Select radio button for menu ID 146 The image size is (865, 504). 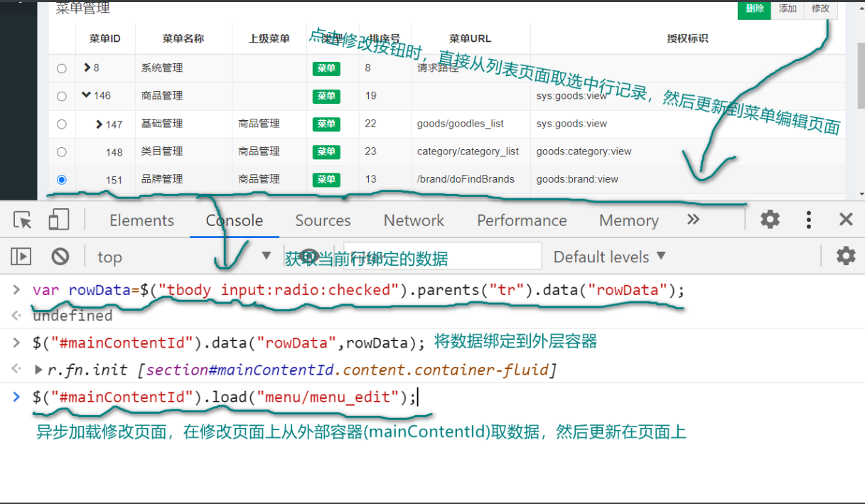[62, 96]
